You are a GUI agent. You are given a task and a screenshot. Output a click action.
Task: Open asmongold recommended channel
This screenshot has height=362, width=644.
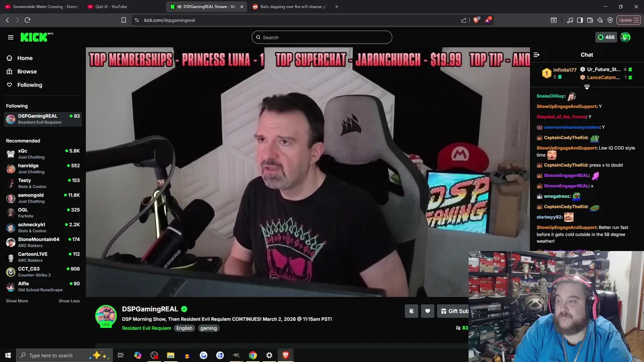(x=43, y=198)
